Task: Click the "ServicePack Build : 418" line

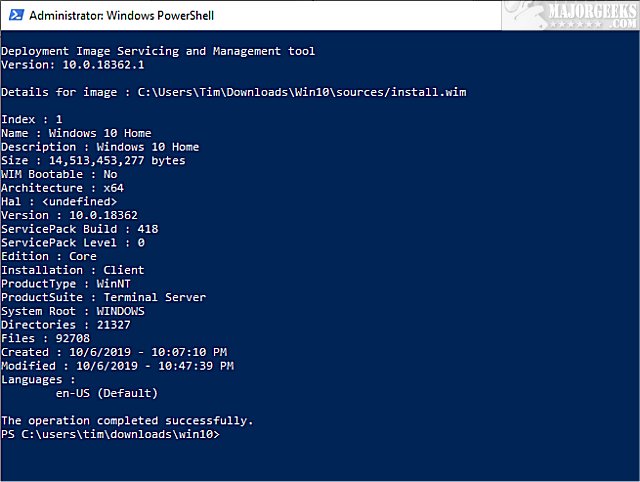Action: (80, 229)
